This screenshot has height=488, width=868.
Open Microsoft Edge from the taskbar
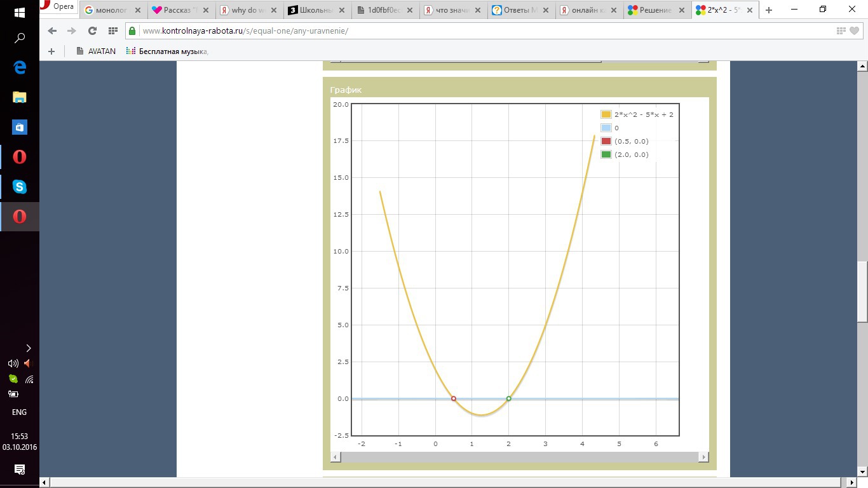pyautogui.click(x=20, y=67)
